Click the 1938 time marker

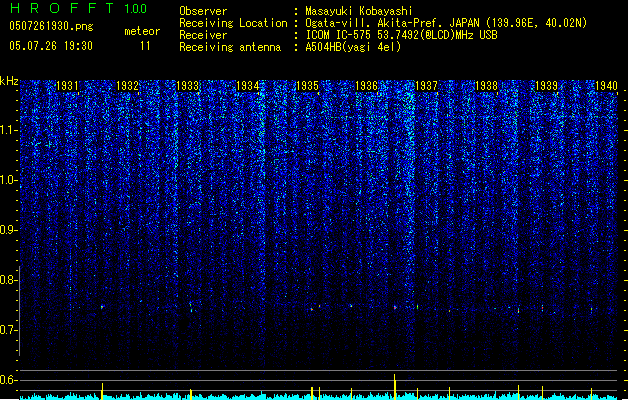(x=486, y=85)
